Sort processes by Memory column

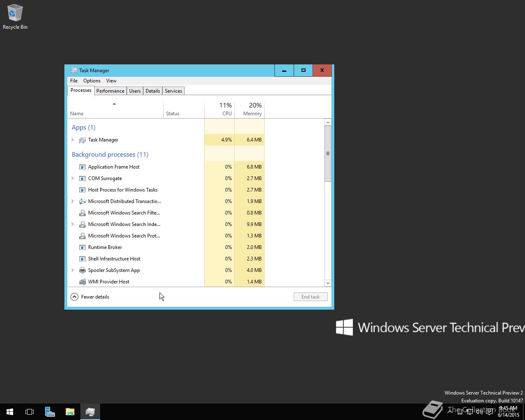coord(249,110)
